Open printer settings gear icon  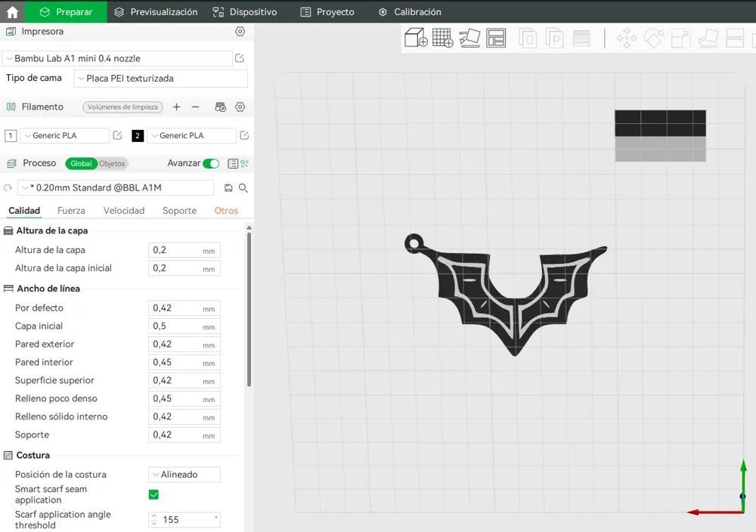[x=240, y=31]
